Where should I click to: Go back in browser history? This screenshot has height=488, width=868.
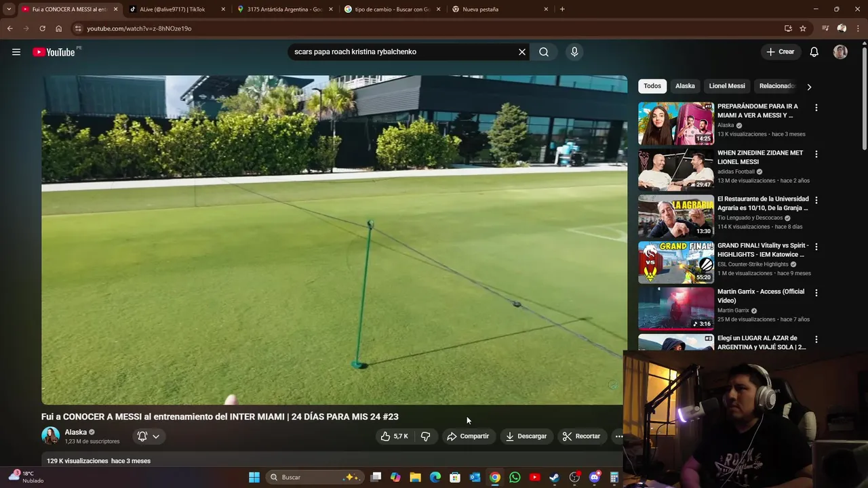9,28
